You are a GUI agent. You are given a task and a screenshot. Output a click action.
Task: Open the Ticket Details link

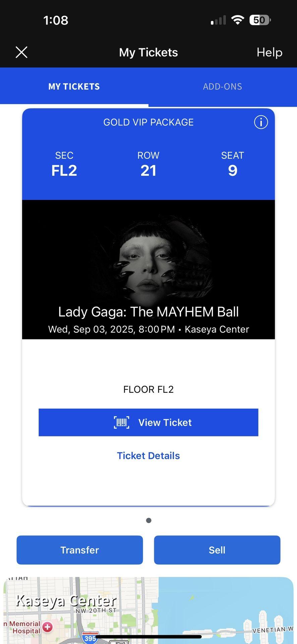click(148, 455)
